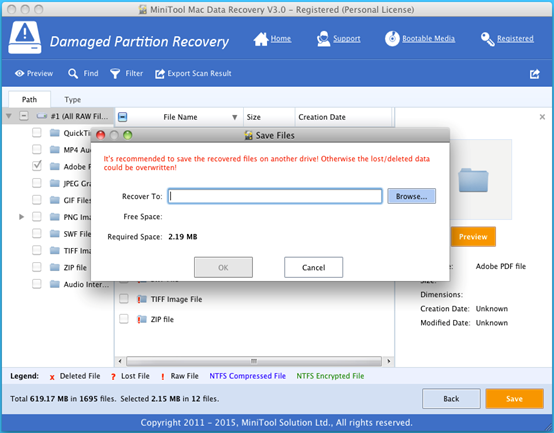Switch to the Type tab
The height and width of the screenshot is (433, 554).
(x=72, y=100)
